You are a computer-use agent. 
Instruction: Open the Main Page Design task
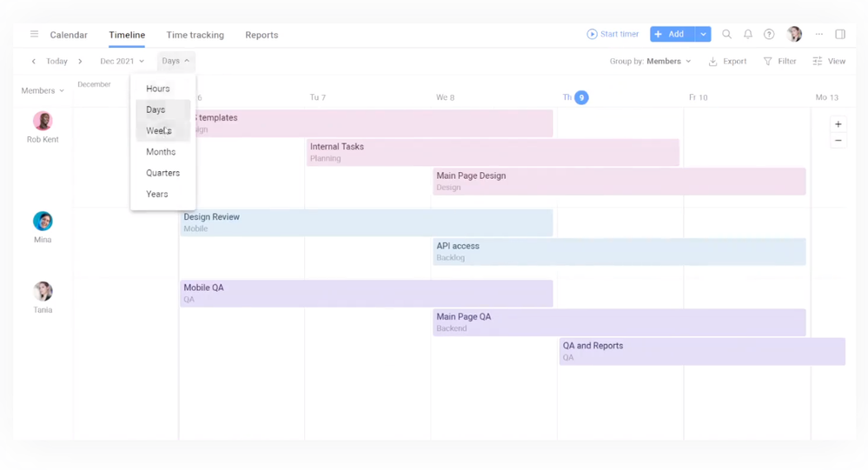click(619, 181)
